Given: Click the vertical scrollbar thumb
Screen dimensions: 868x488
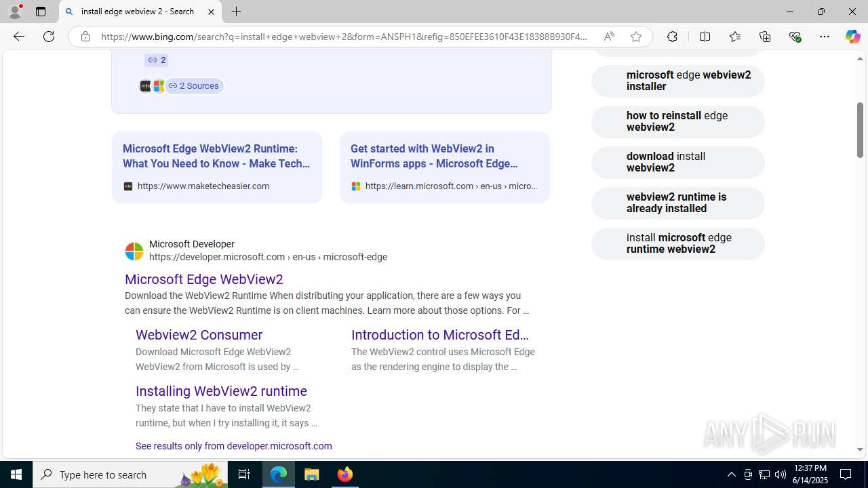Looking at the screenshot, I should tap(860, 130).
